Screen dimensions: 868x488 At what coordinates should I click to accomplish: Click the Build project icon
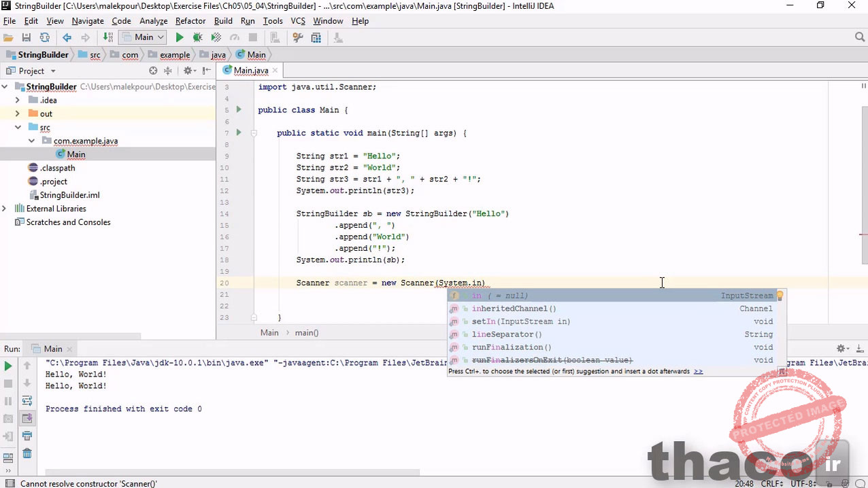(107, 38)
